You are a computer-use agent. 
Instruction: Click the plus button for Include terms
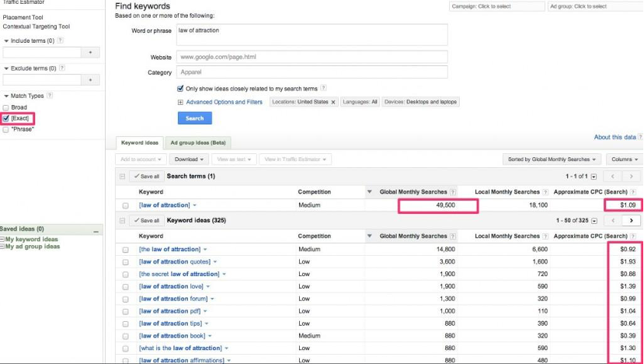(x=91, y=53)
